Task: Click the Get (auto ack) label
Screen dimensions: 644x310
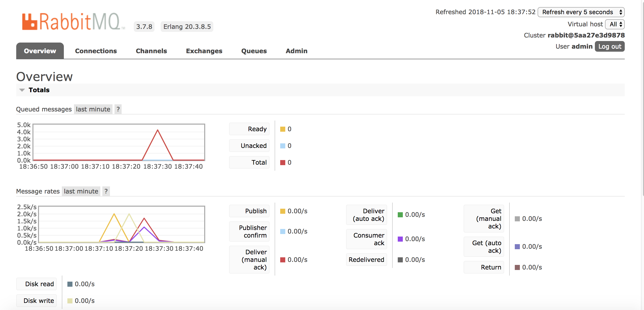Action: click(484, 247)
